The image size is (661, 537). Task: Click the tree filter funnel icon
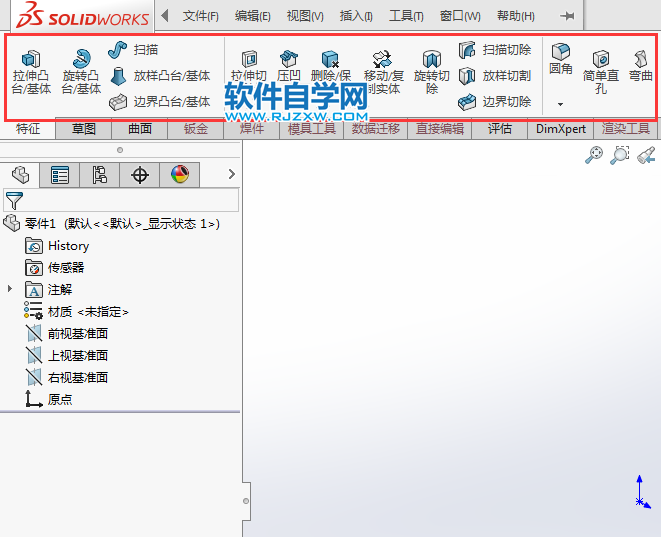point(14,200)
